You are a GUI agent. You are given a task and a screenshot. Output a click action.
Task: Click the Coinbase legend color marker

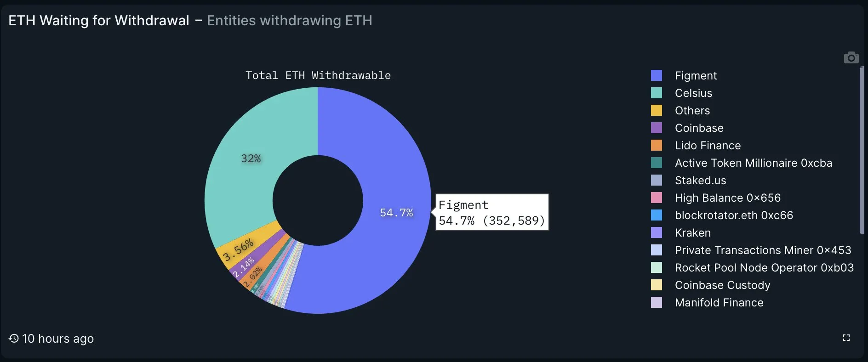(x=656, y=128)
